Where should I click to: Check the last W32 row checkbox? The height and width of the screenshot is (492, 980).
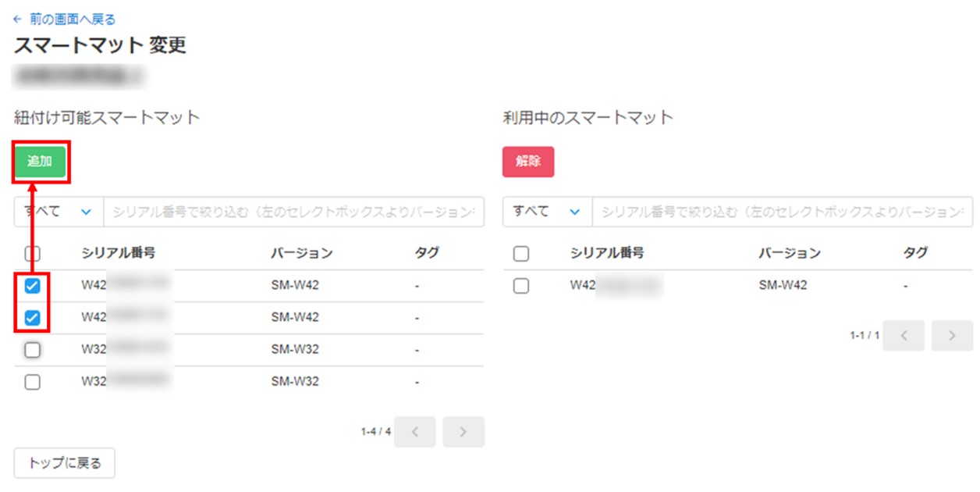pyautogui.click(x=33, y=382)
